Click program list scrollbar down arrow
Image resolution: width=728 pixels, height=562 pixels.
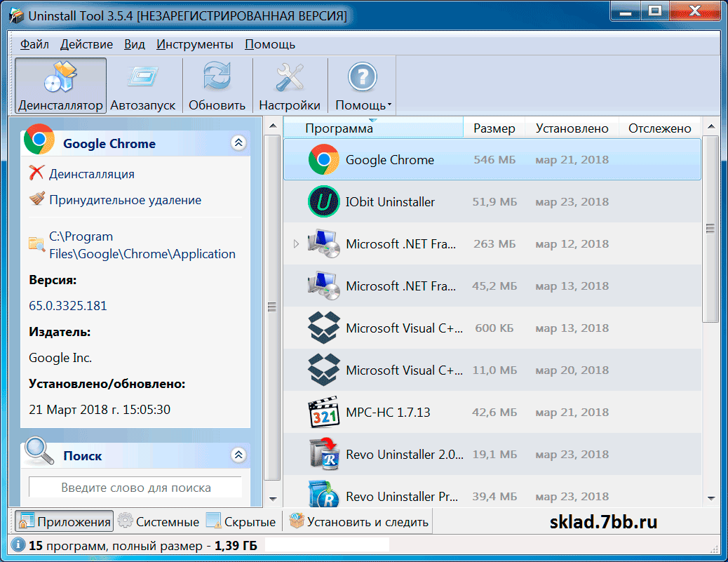711,499
